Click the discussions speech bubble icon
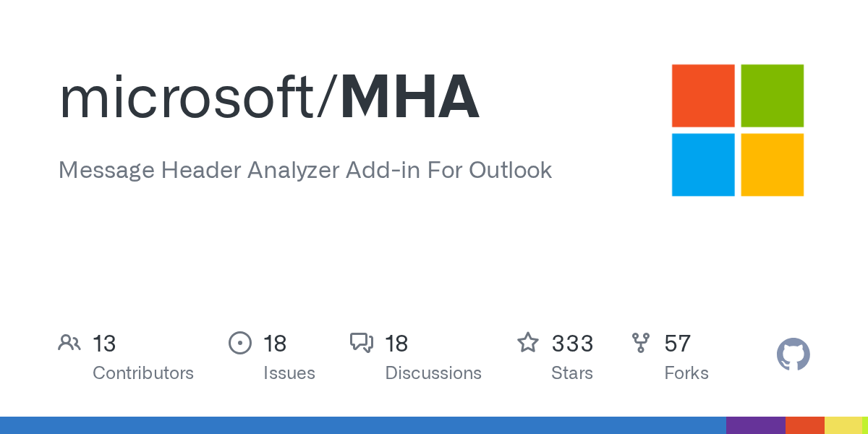The width and height of the screenshot is (868, 434). click(x=361, y=343)
